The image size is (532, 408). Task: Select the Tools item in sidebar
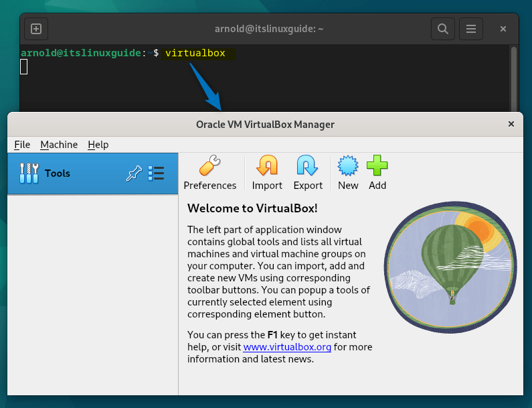point(92,174)
